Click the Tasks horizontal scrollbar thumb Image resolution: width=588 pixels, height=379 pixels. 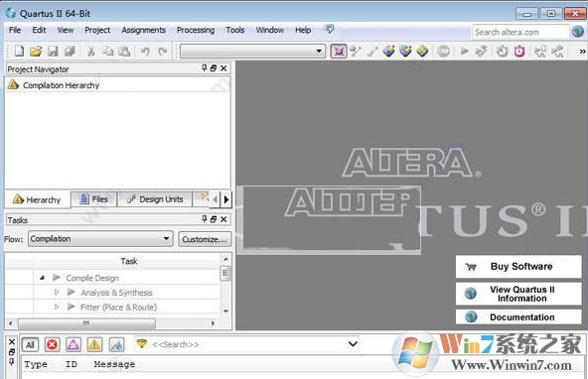coord(86,322)
